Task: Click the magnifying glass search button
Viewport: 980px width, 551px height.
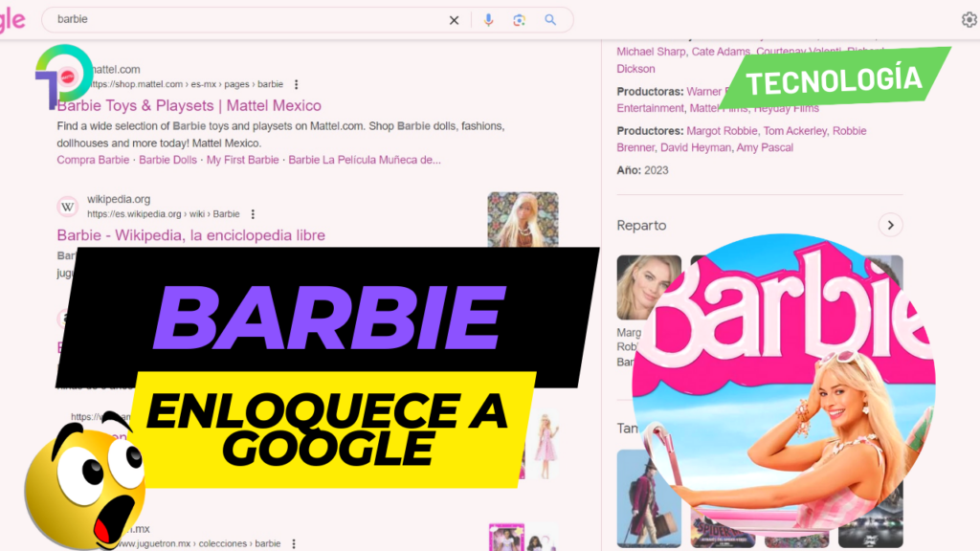Action: (x=550, y=20)
